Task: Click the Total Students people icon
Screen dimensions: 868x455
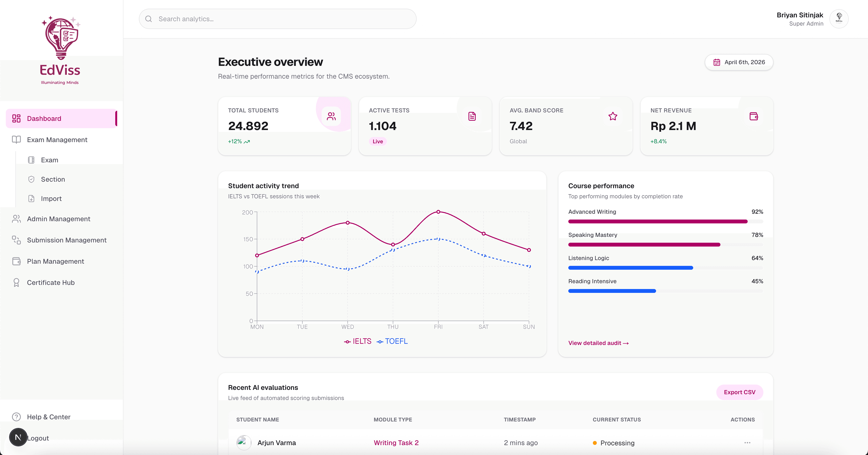Action: click(331, 116)
